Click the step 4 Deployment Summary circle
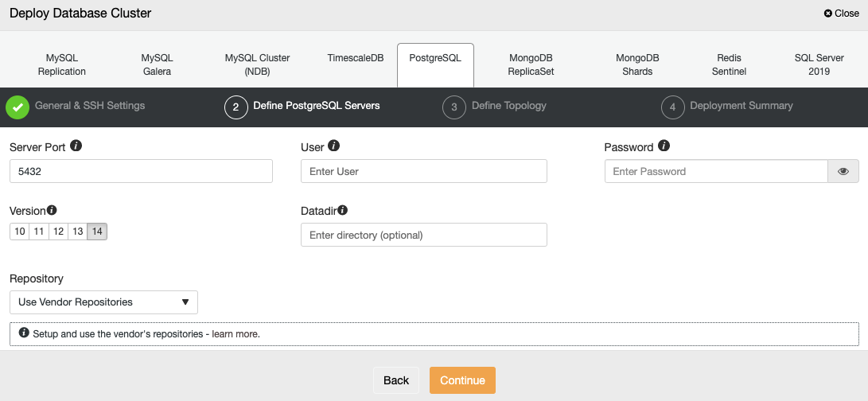Screen dimensions: 868x401 tap(672, 107)
